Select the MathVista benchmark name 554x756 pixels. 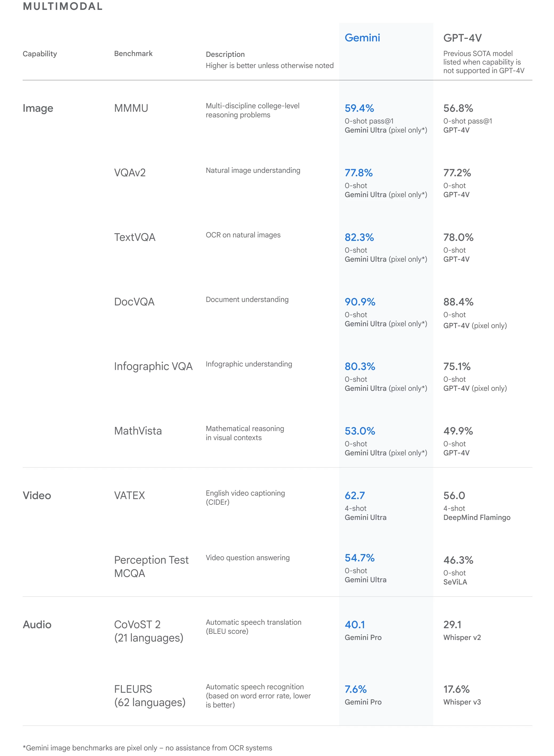tap(138, 431)
